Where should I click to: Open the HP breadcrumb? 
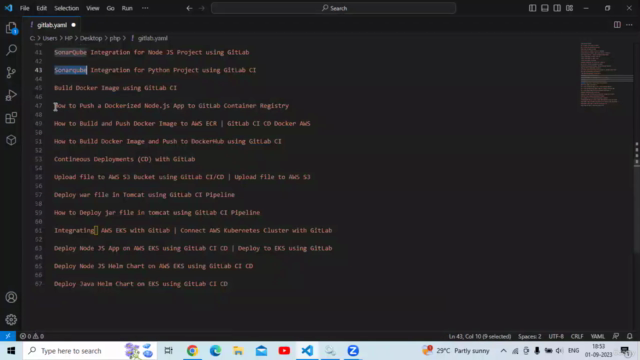pos(68,38)
